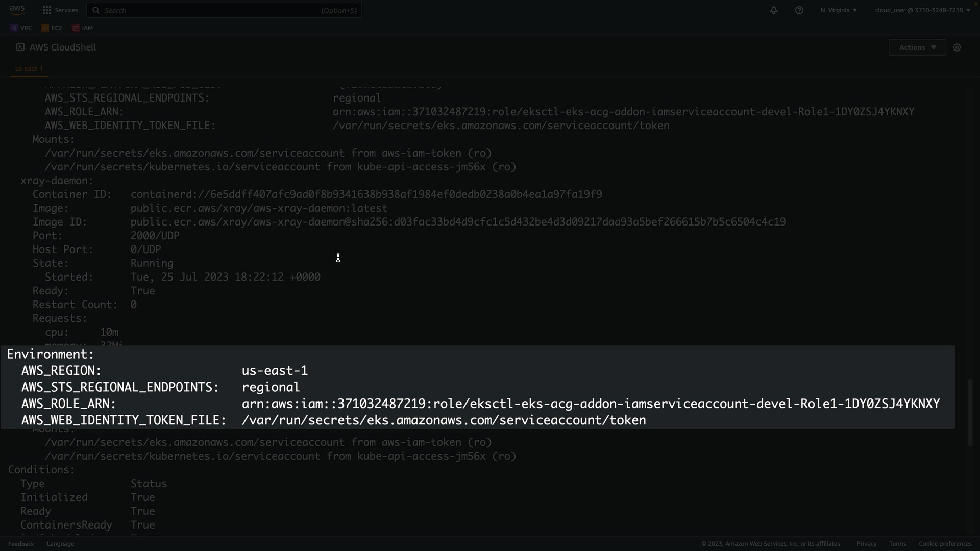Click the Feedback link in footer

[21, 544]
